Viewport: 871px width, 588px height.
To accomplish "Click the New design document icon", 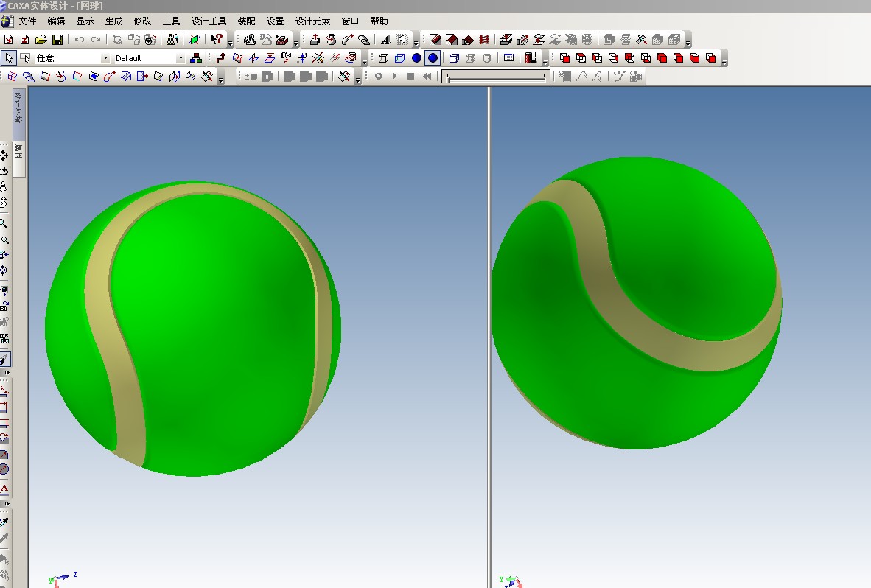I will click(x=8, y=40).
